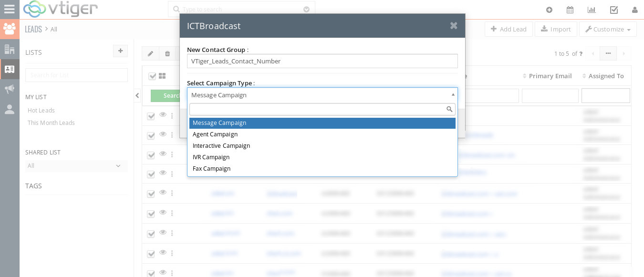This screenshot has width=644, height=277.
Task: Collapse the Select Campaign Type dropdown
Action: (453, 95)
